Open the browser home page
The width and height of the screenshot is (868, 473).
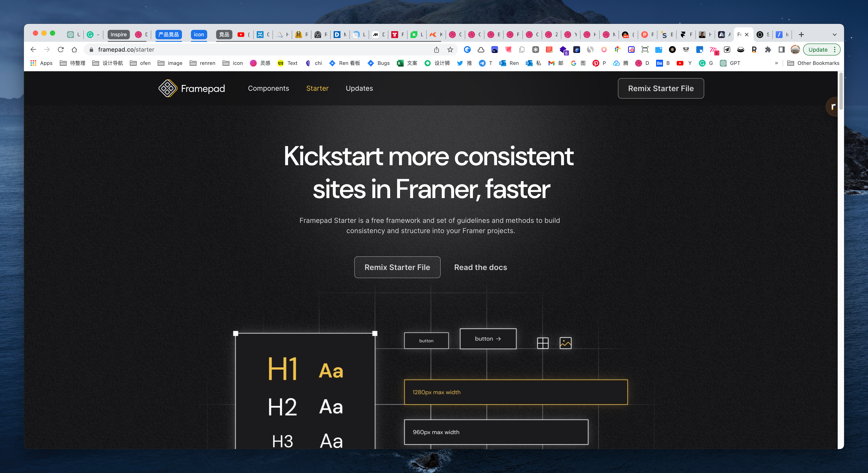[75, 50]
